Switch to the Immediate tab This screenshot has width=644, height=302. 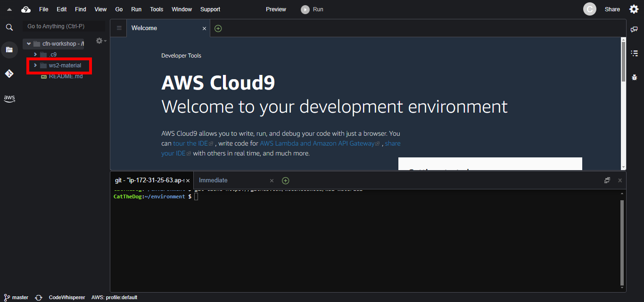213,180
